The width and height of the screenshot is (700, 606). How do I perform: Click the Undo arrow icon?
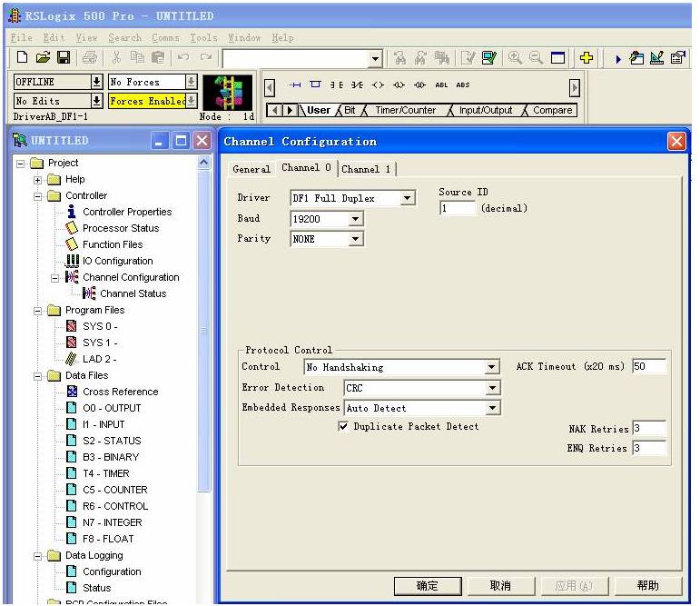click(x=183, y=57)
